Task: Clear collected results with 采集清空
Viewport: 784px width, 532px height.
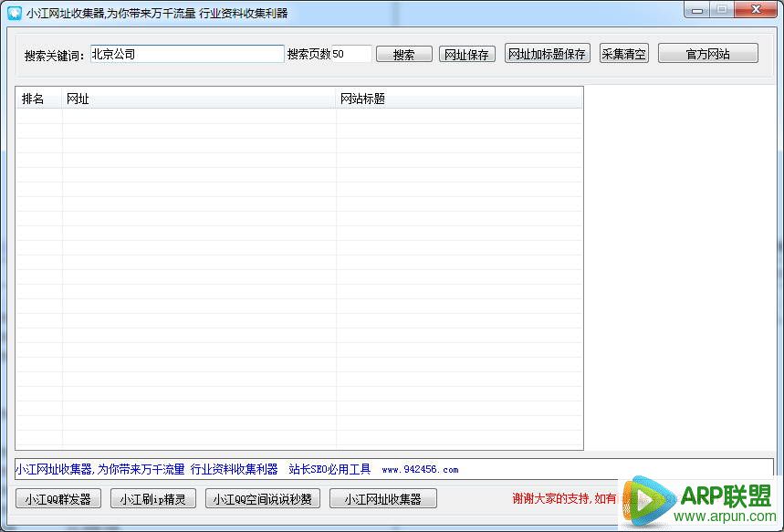Action: (623, 54)
